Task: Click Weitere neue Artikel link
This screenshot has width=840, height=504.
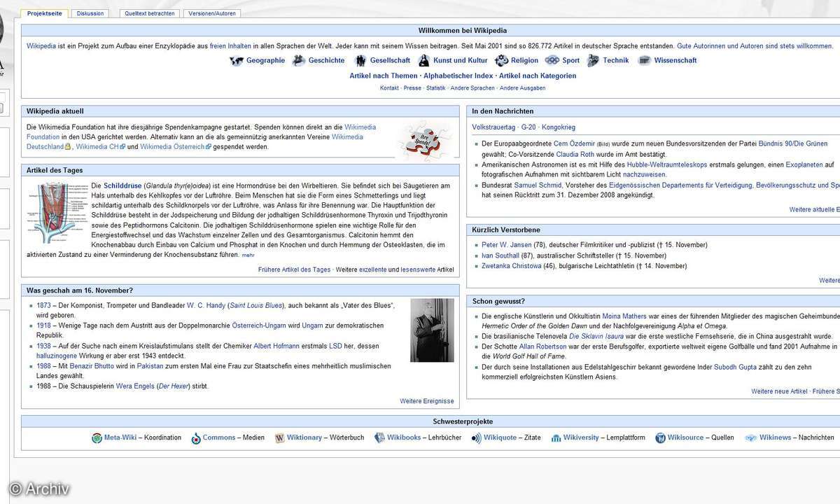Action: pos(779,391)
